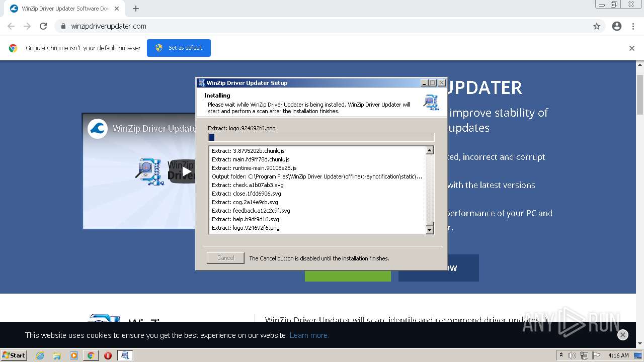The image size is (644, 362).
Task: Dismiss the default browser infobar
Action: tap(632, 48)
